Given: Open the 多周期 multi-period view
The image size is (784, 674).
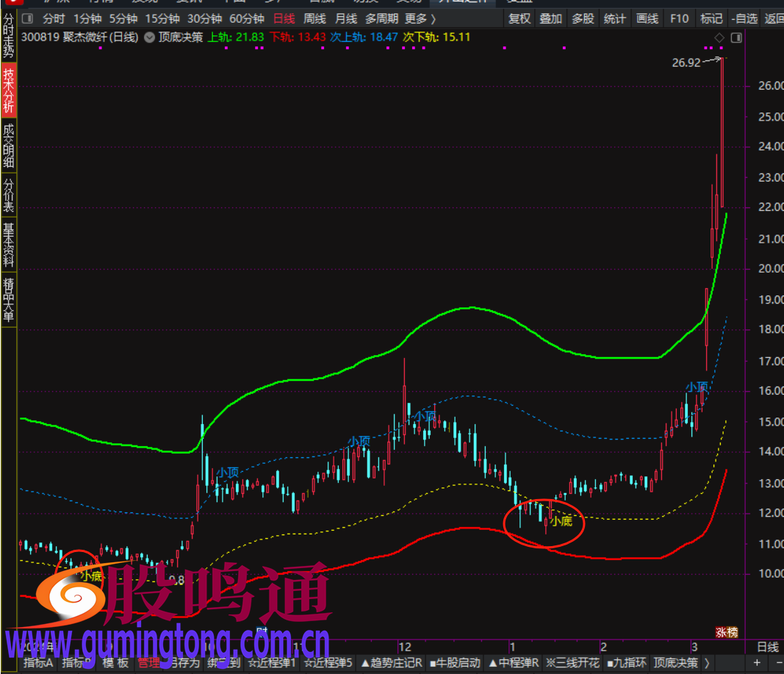Looking at the screenshot, I should tap(382, 18).
